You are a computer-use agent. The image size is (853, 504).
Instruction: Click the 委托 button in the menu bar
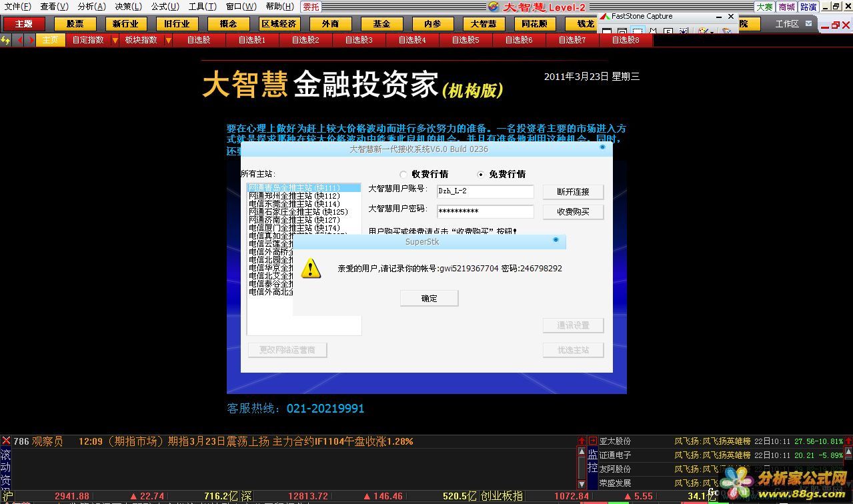pyautogui.click(x=311, y=7)
